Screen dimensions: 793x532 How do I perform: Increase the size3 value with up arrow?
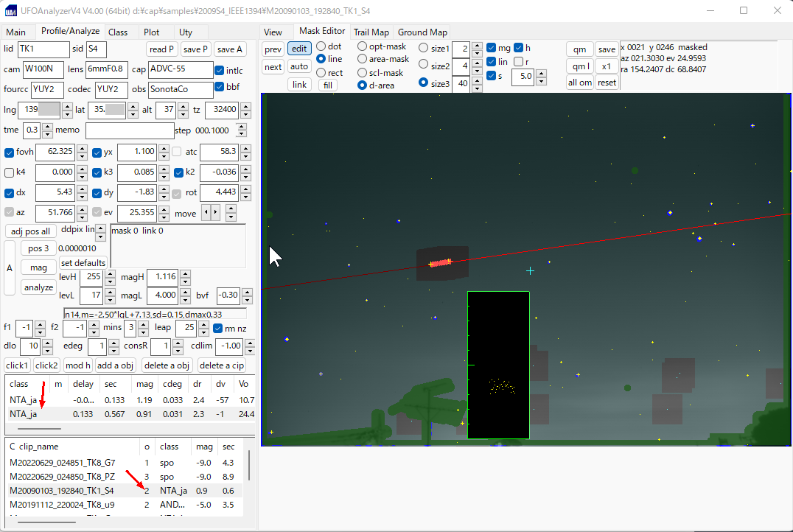478,80
